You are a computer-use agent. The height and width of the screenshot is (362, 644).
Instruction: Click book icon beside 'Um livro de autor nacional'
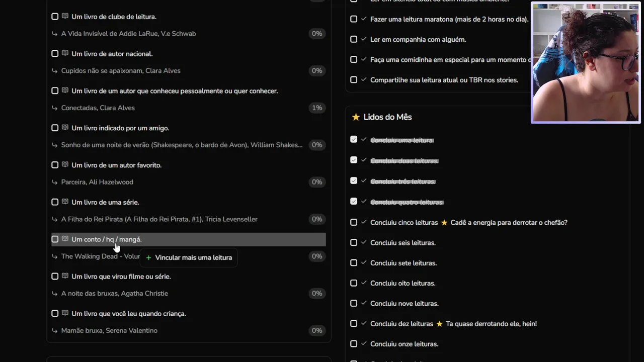tap(65, 54)
